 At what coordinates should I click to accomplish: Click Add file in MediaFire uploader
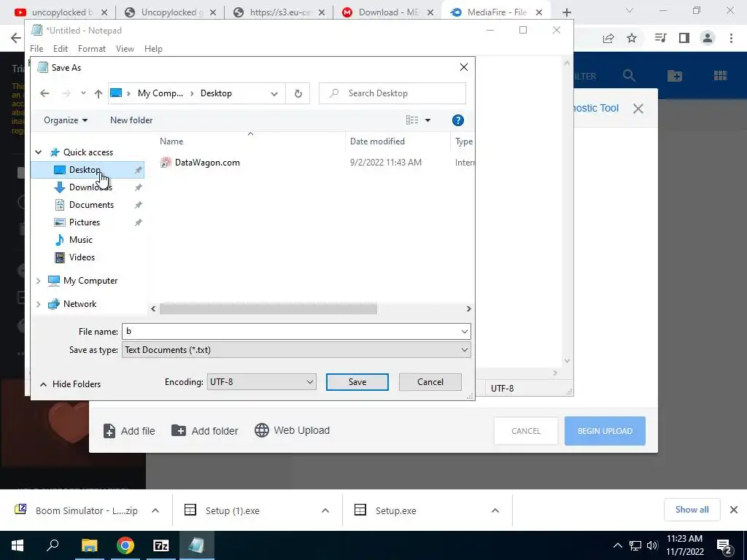point(129,431)
